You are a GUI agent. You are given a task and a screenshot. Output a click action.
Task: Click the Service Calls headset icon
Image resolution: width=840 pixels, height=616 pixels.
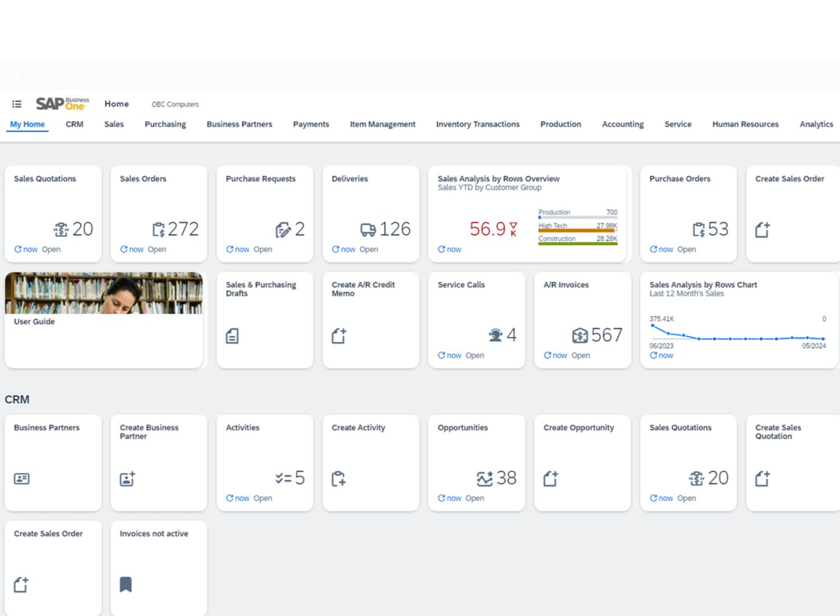(x=496, y=335)
